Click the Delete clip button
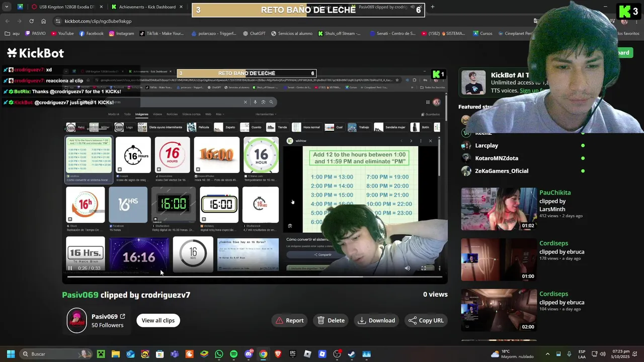644x362 pixels. pos(331,320)
